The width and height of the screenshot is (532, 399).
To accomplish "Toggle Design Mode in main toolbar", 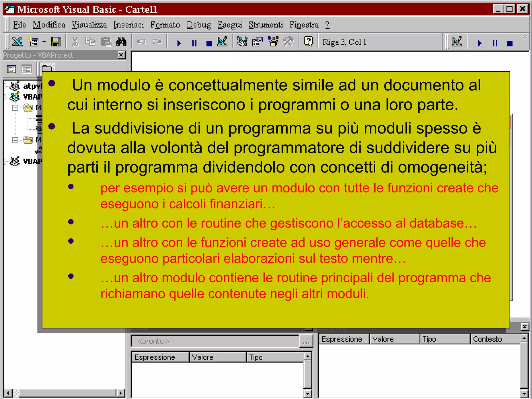I will 223,42.
